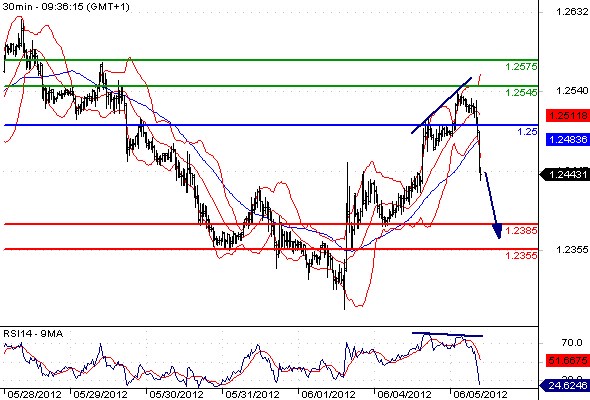Click the blue 1.24836 price tag
This screenshot has width=590, height=400.
(567, 140)
